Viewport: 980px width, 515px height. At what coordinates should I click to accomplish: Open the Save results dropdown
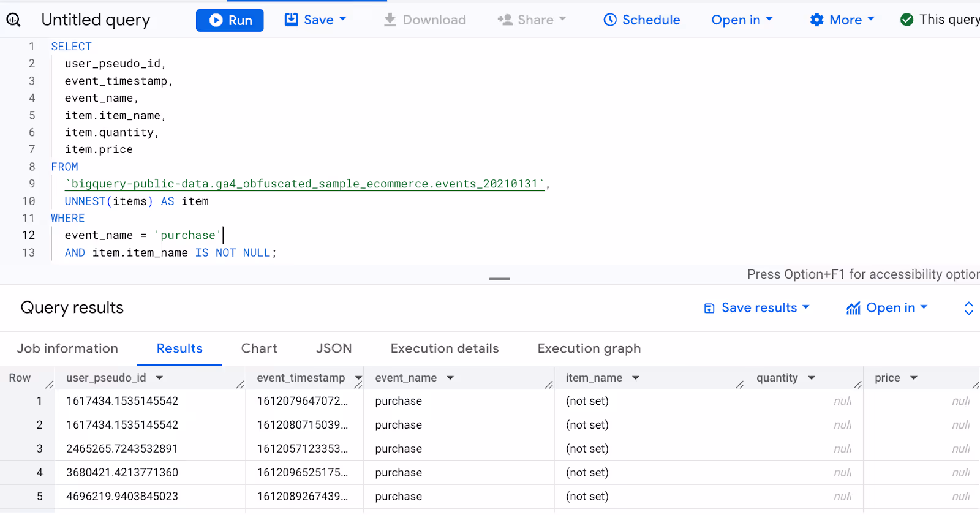(x=756, y=307)
